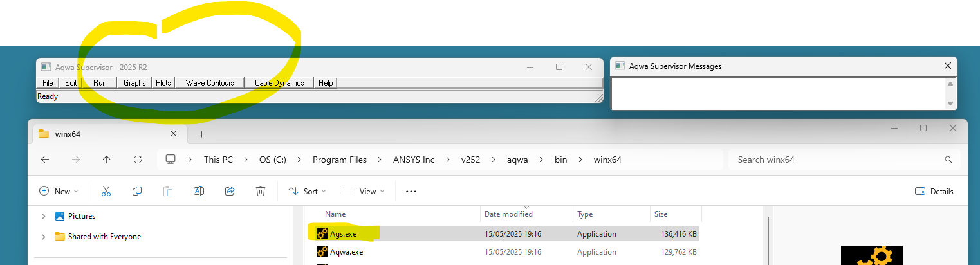Click the Messages scrollbar up arrow
Image resolution: width=980 pixels, height=265 pixels.
[950, 83]
